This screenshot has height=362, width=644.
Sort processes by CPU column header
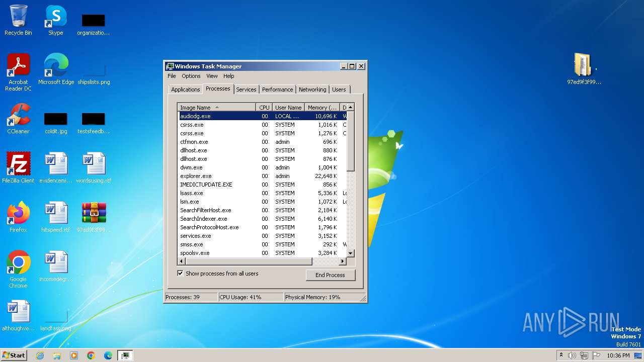tap(264, 107)
